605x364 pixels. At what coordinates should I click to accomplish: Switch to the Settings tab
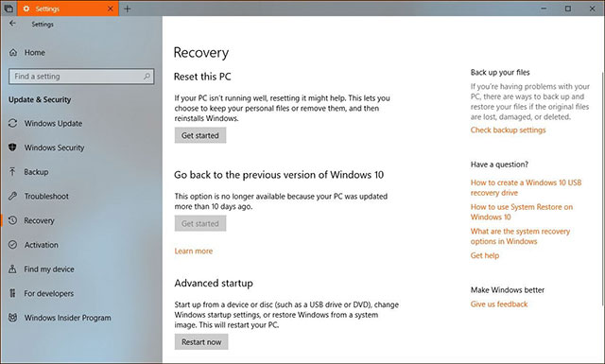[68, 9]
